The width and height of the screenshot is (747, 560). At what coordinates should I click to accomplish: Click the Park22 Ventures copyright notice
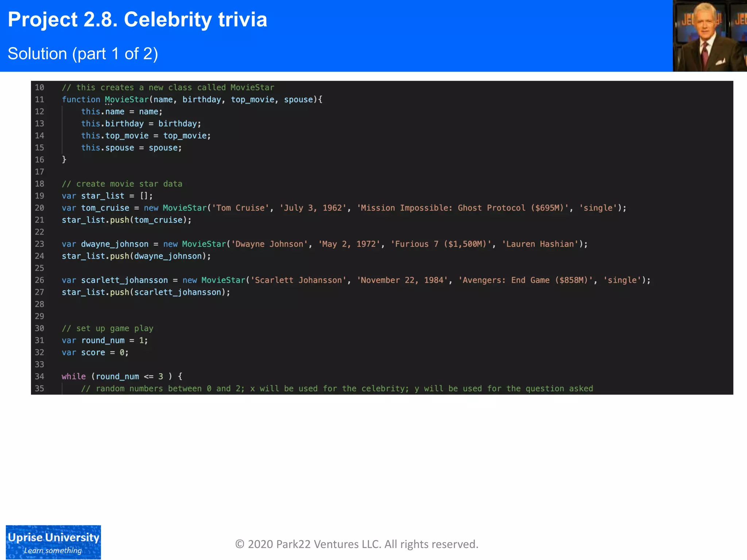(356, 544)
